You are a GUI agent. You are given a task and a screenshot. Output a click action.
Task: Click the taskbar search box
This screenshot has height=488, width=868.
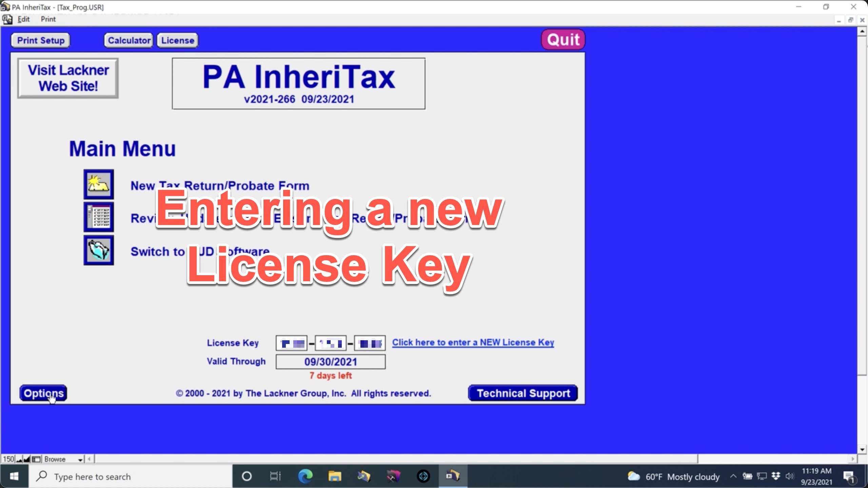129,476
